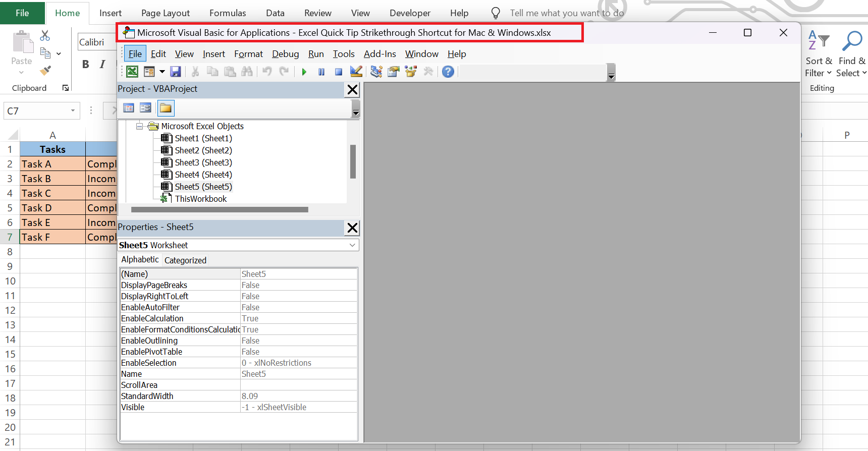Toggle Italic in the Excel ribbon
Screen dimensions: 868x451
point(102,64)
